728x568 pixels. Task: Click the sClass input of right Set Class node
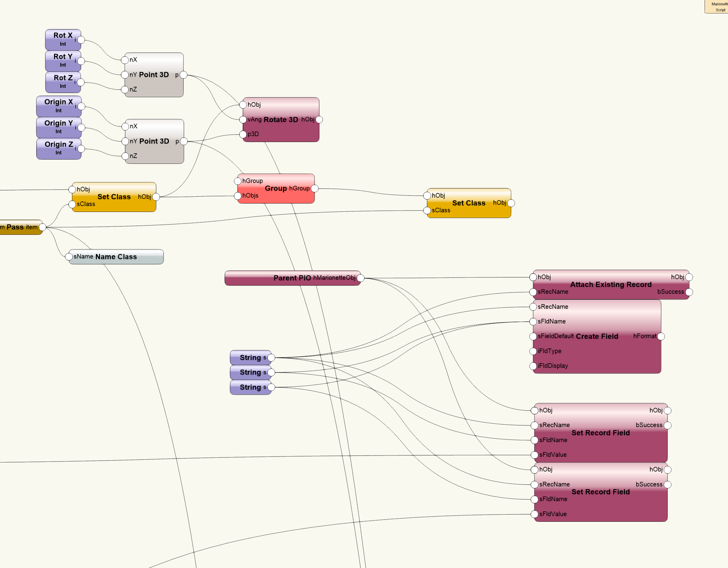click(x=427, y=210)
